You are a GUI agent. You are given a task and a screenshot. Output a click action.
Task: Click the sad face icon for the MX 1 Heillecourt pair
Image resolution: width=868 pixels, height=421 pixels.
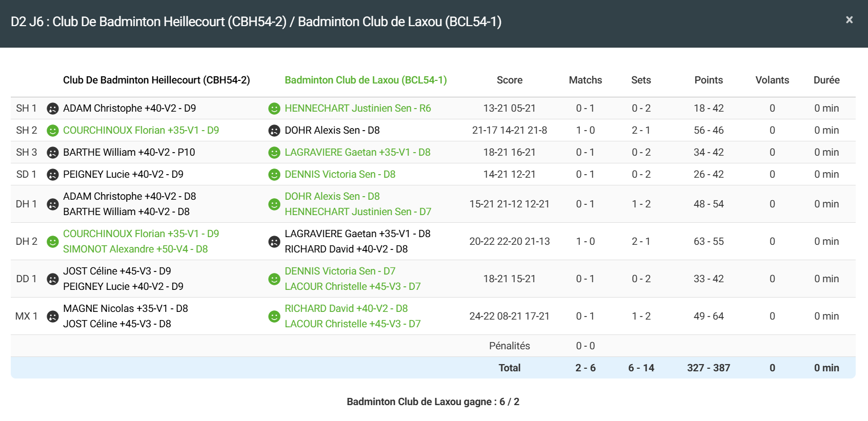pyautogui.click(x=53, y=317)
